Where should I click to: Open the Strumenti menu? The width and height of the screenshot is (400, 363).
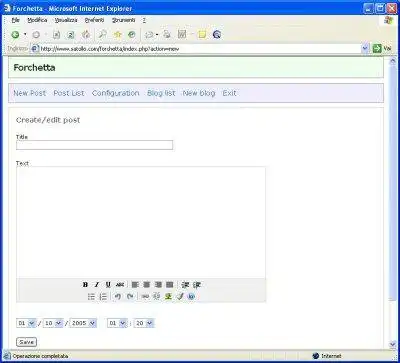point(123,20)
